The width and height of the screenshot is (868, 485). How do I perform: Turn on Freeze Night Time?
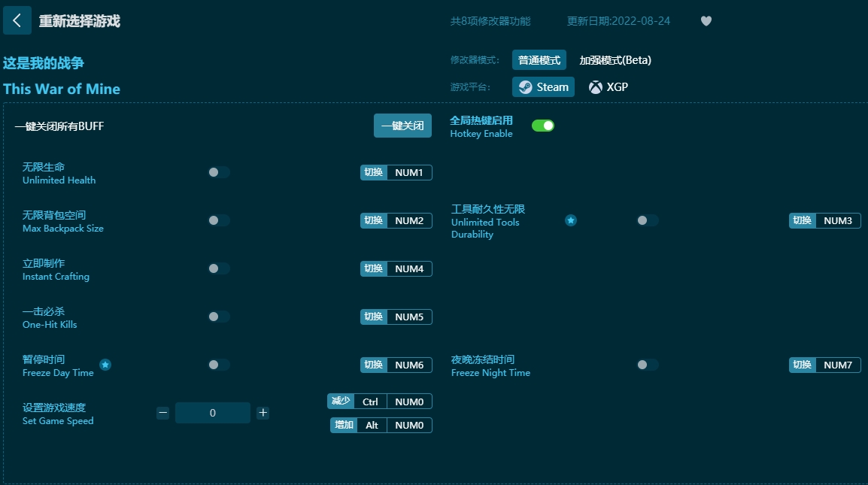coord(648,365)
